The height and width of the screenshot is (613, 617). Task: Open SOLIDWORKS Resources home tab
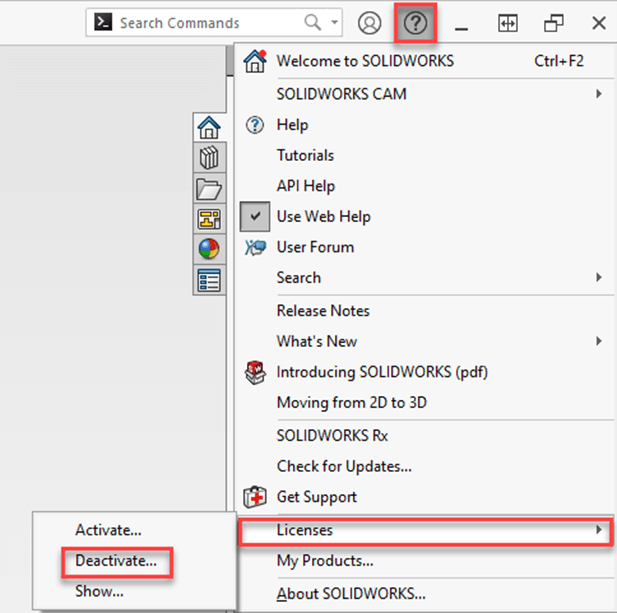coord(209,127)
